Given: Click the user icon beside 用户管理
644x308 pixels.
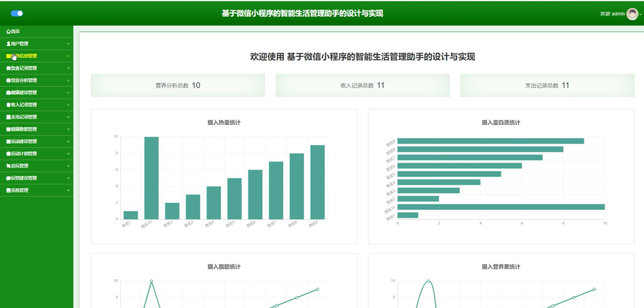Looking at the screenshot, I should (x=8, y=43).
